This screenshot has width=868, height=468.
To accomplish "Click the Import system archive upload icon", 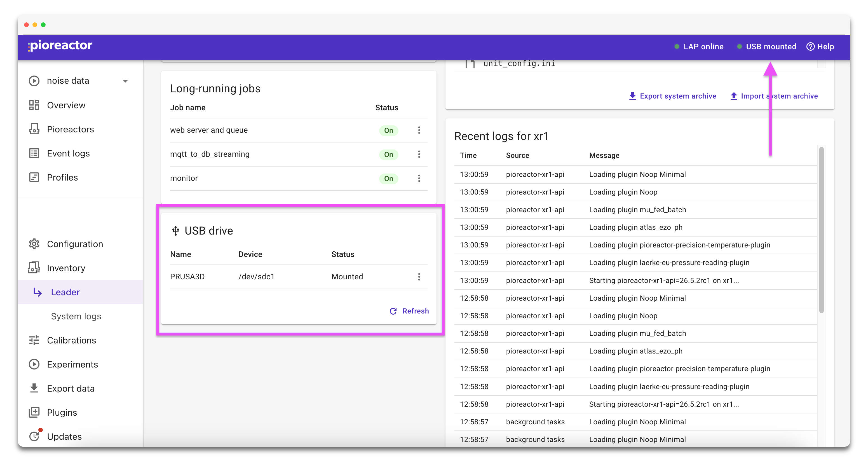I will pyautogui.click(x=734, y=96).
